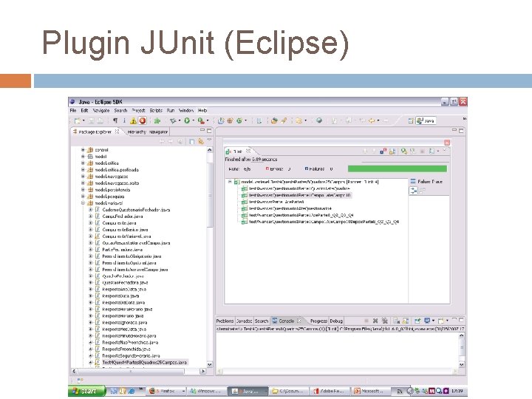Open the Firefox taskbar button
This screenshot has height=399, width=532.
[167, 391]
